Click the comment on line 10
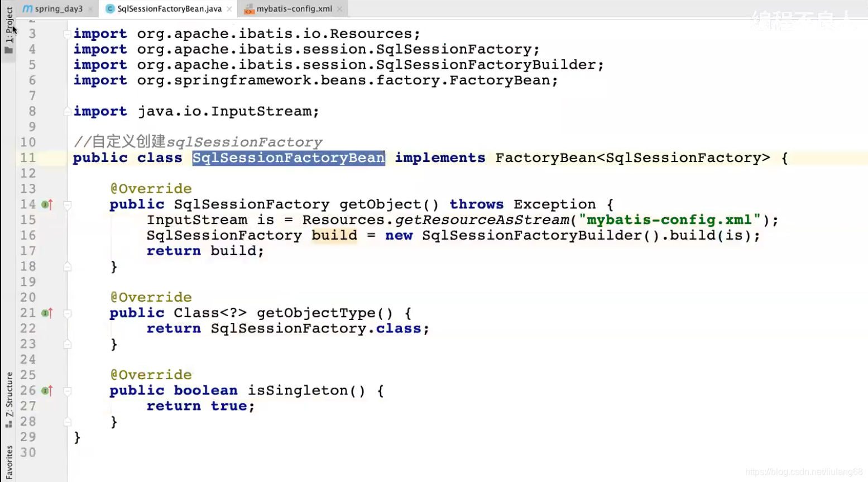This screenshot has width=868, height=482. (198, 142)
